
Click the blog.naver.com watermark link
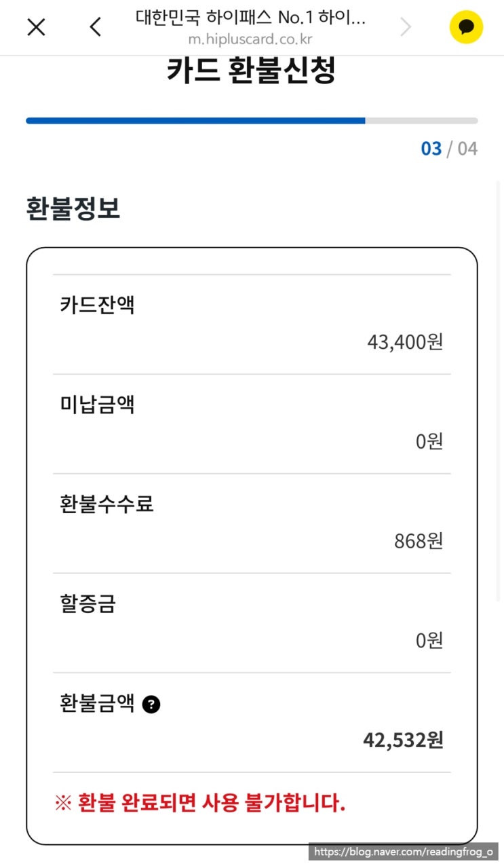click(x=404, y=852)
